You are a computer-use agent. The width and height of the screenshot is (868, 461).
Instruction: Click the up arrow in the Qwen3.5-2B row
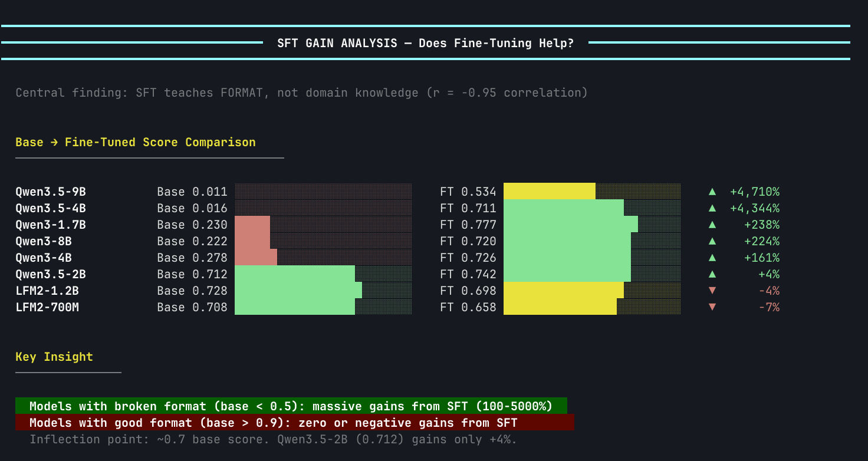pyautogui.click(x=712, y=274)
